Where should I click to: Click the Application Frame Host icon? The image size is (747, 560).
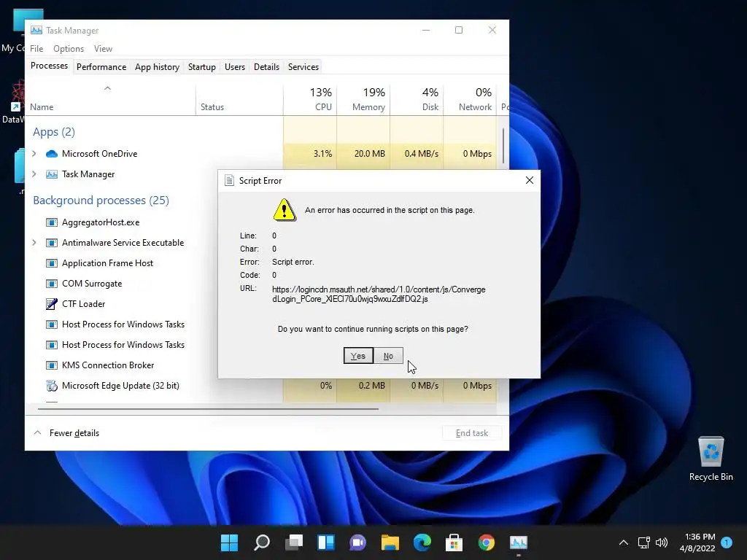pos(52,263)
